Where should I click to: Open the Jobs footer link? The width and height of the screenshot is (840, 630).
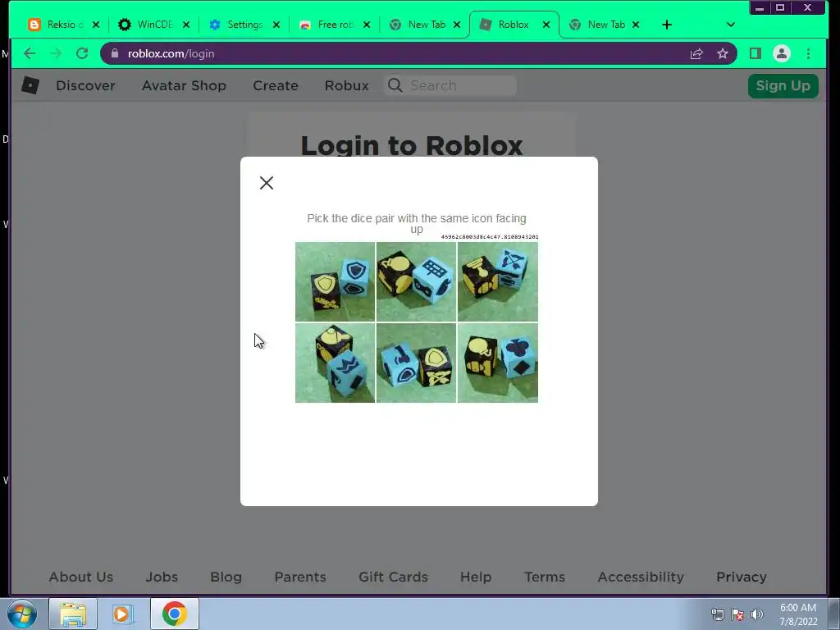tap(162, 577)
